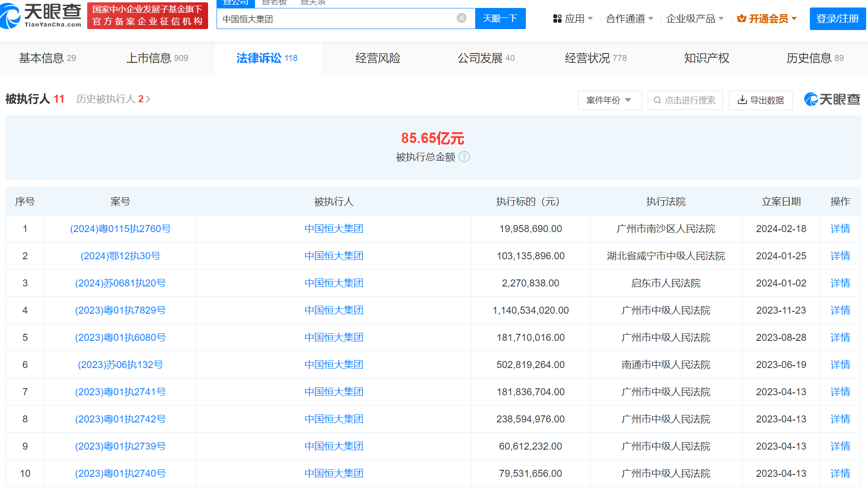Screen dimensions: 868x489
Task: Click 中国恒大集团 link in row 1
Action: coord(334,229)
